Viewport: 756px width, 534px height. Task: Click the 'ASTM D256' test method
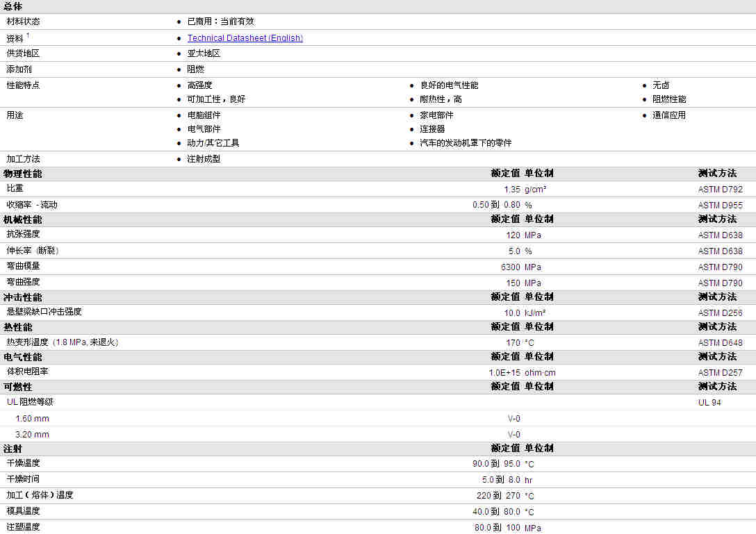(x=721, y=312)
